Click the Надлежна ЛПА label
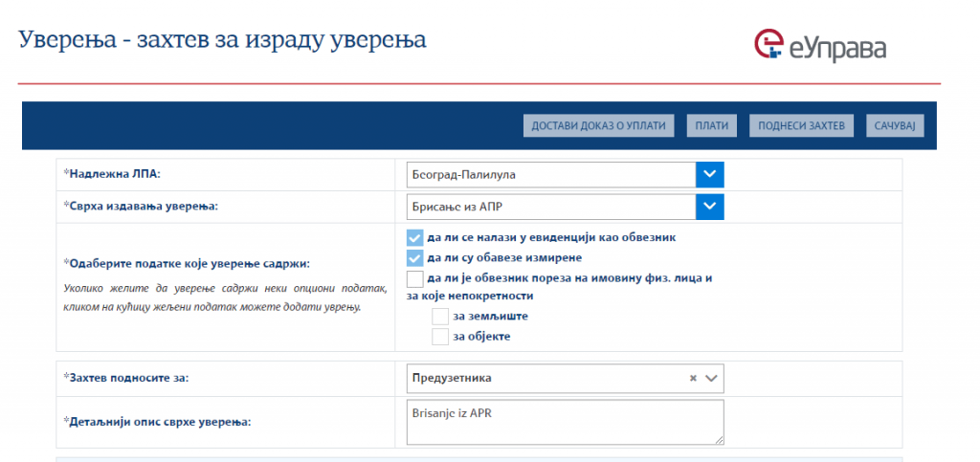 113,174
